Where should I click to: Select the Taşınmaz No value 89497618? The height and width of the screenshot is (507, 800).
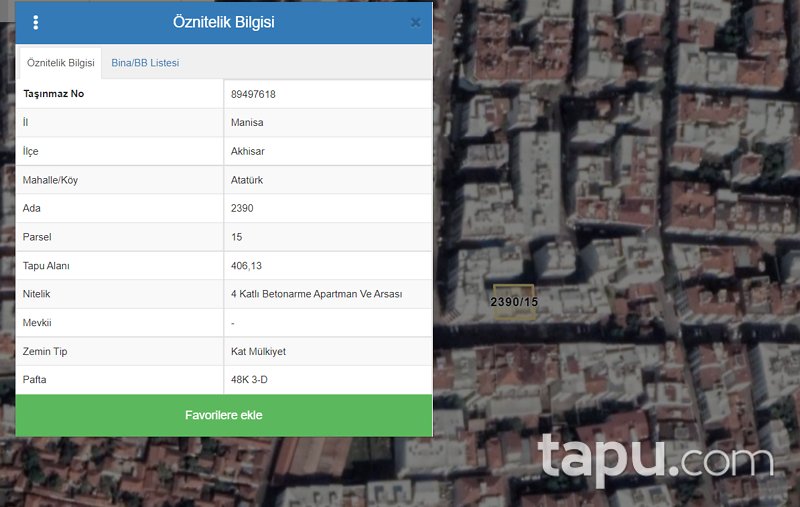[253, 94]
